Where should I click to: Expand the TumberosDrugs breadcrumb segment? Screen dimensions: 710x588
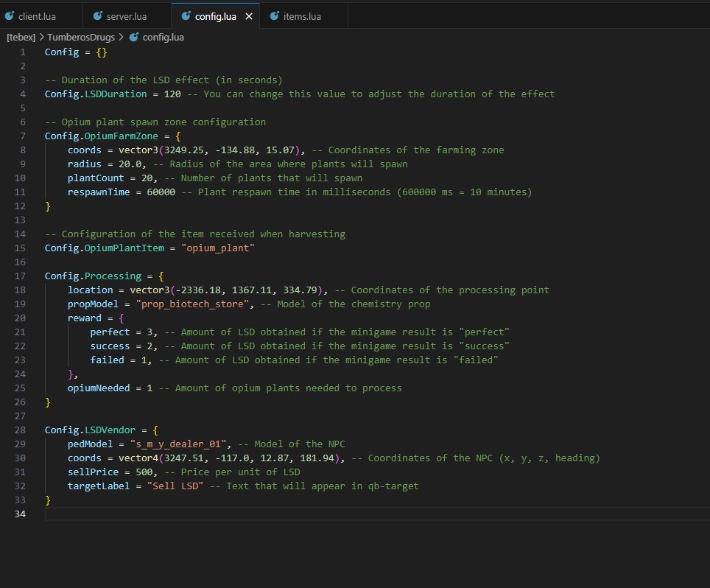coord(81,36)
